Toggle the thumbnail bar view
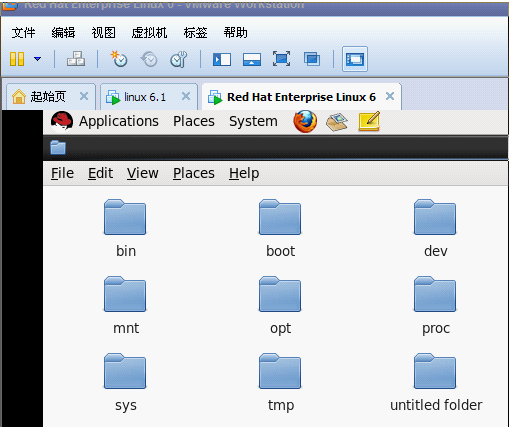This screenshot has height=427, width=509. click(252, 60)
